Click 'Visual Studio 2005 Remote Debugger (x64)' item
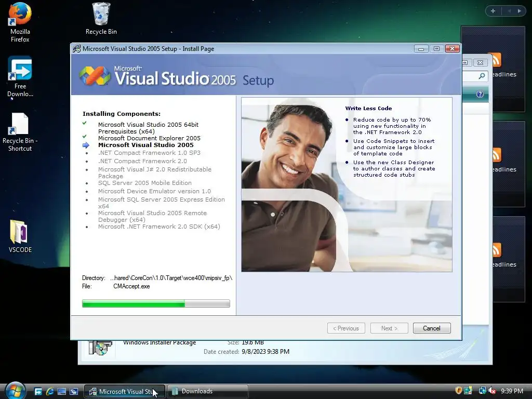The width and height of the screenshot is (532, 399). pyautogui.click(x=152, y=217)
